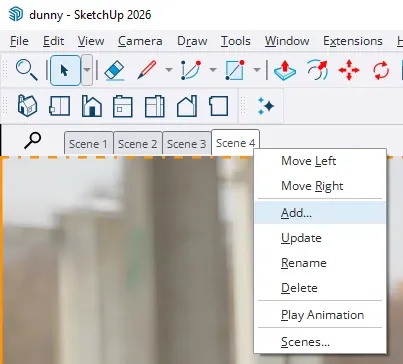Select Play Animation in context menu
This screenshot has height=364, width=403.
[x=320, y=315]
